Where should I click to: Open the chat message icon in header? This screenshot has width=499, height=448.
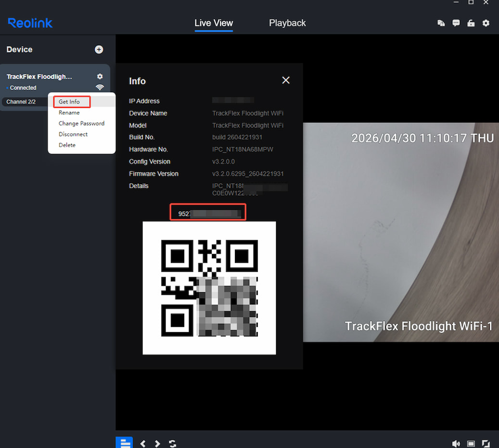click(456, 23)
